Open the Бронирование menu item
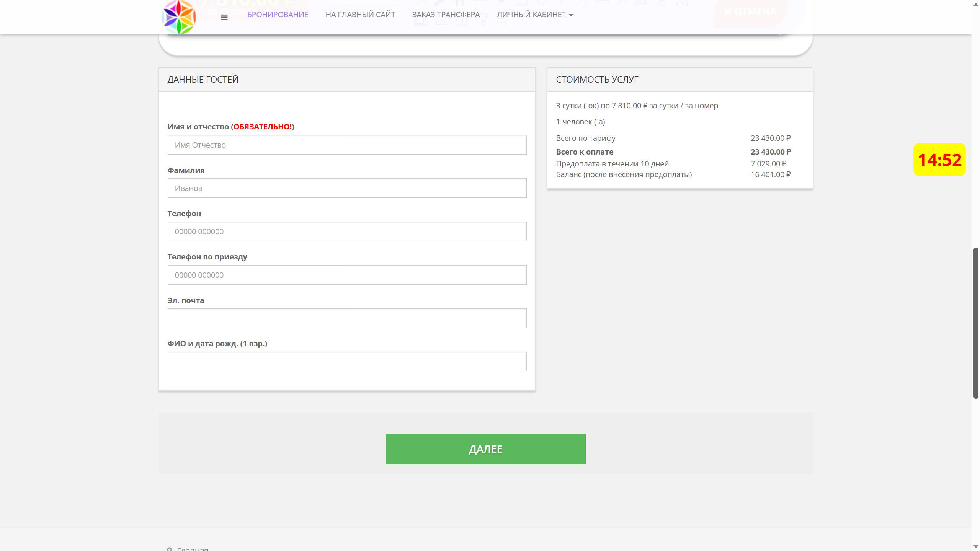This screenshot has width=980, height=551. click(x=278, y=15)
